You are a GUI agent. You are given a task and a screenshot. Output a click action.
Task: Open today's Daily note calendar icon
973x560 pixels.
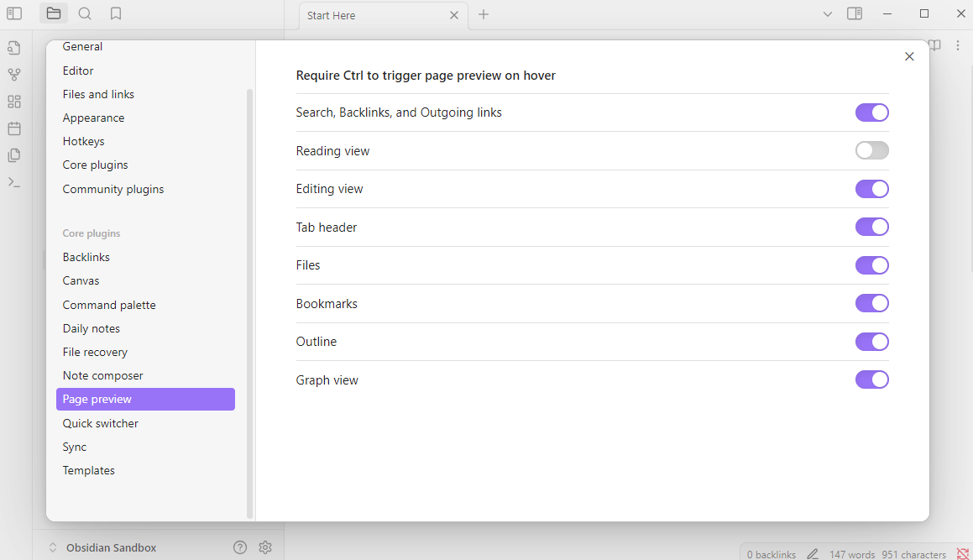pyautogui.click(x=13, y=128)
